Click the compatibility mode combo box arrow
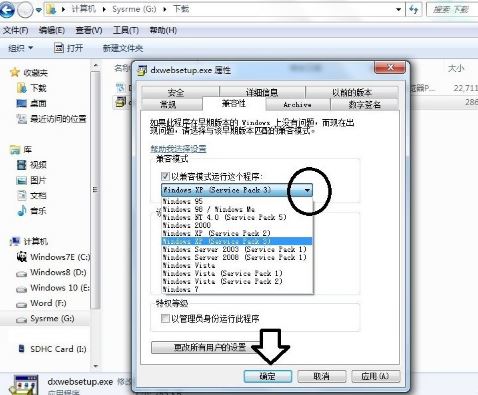 click(307, 190)
